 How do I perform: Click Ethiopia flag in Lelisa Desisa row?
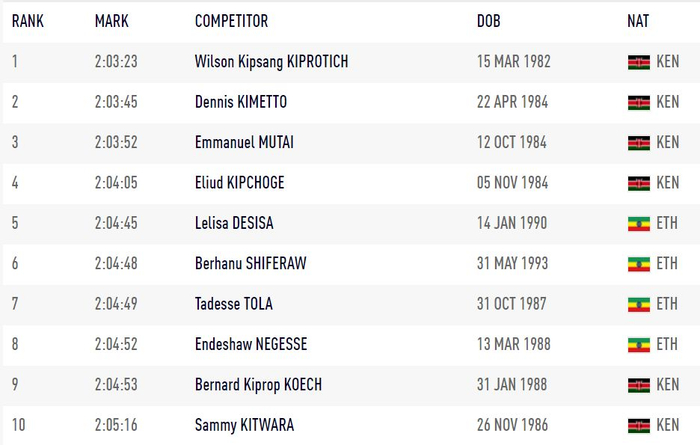click(638, 223)
